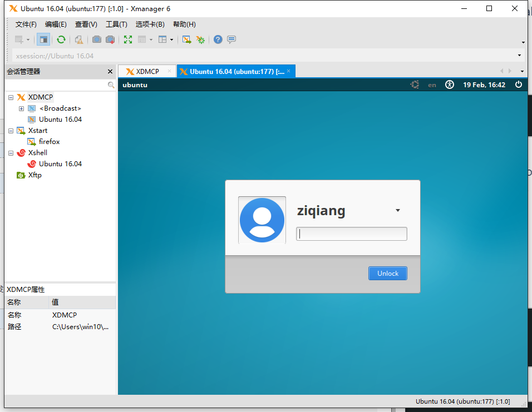Click the accessibility icon in Ubuntu top bar
Viewport: 532px width, 412px height.
click(x=449, y=85)
